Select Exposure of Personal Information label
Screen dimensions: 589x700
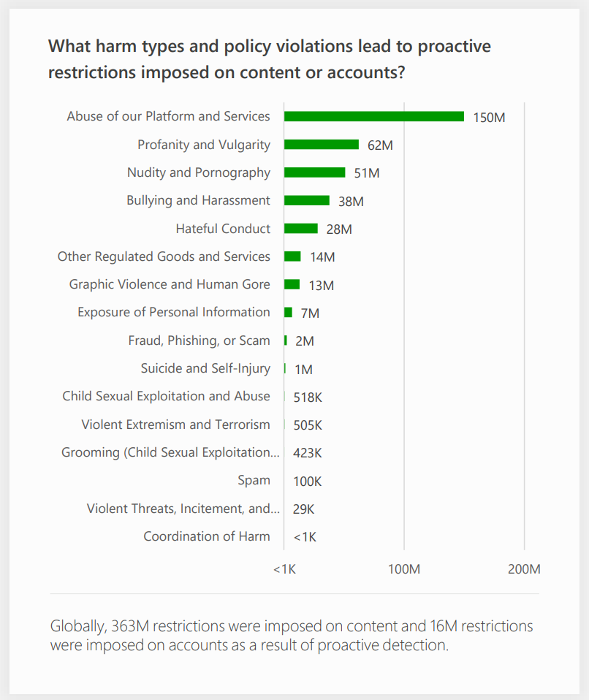click(x=174, y=312)
